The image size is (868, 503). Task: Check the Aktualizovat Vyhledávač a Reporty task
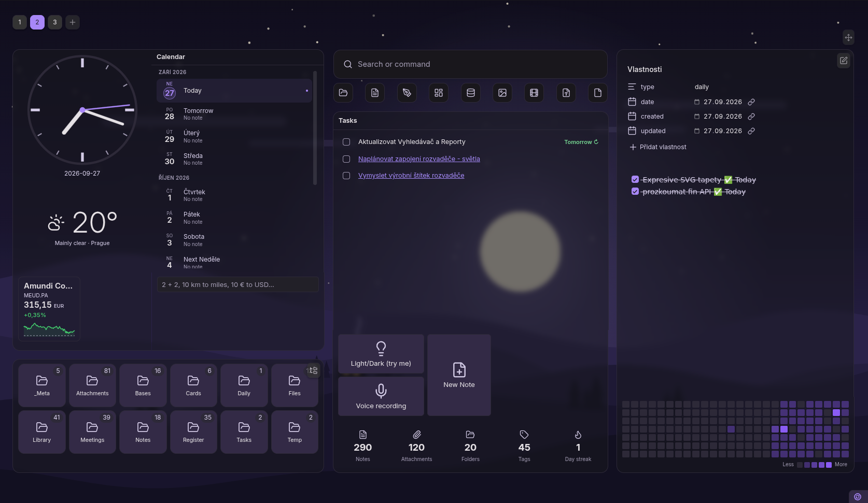pyautogui.click(x=346, y=142)
